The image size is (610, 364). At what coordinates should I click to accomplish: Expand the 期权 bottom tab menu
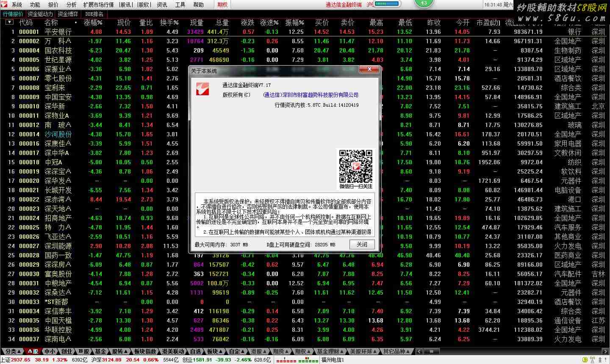[x=303, y=351]
